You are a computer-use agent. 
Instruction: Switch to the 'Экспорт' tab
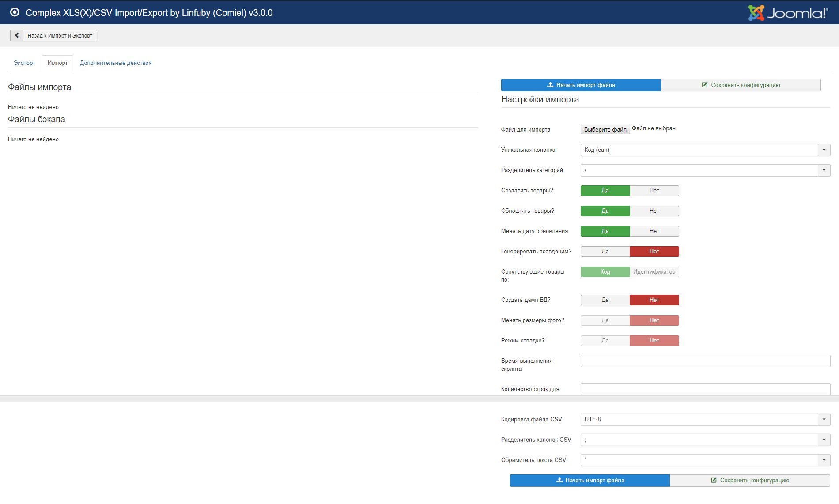pyautogui.click(x=24, y=63)
